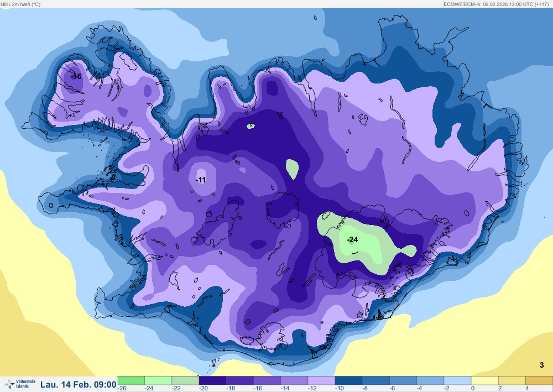This screenshot has width=553, height=392.
Task: Click legend swatch between -8 and -6
Action: pos(375,380)
